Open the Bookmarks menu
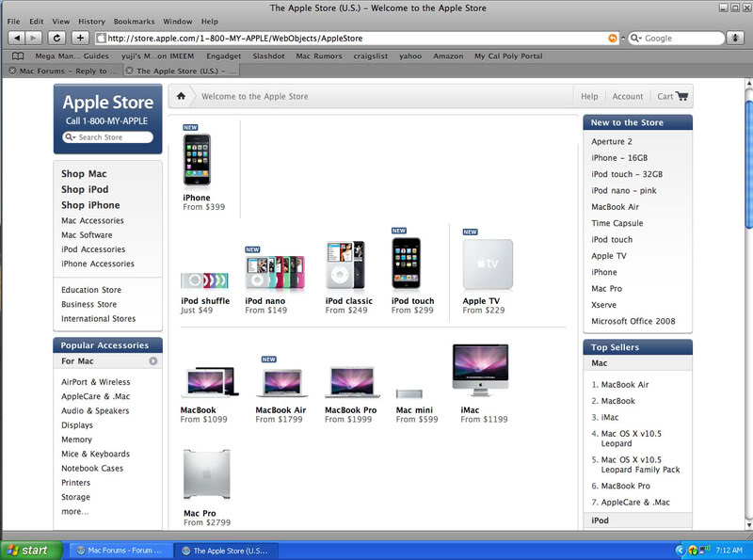 pos(134,22)
